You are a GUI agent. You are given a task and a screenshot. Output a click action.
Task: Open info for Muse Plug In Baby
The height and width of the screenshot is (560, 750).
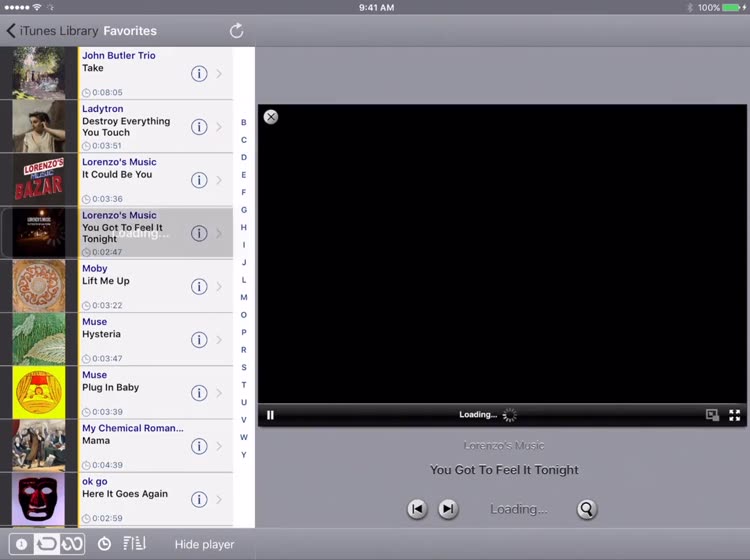coord(199,393)
